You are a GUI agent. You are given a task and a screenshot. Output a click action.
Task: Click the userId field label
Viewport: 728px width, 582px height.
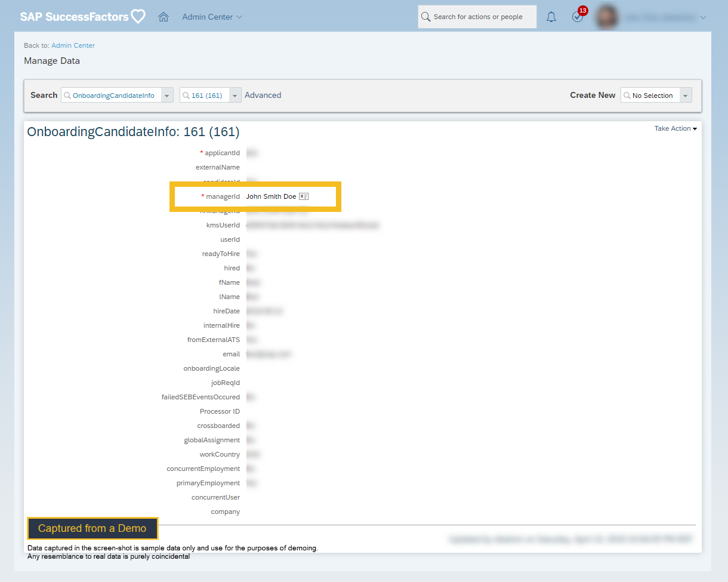[x=230, y=239]
